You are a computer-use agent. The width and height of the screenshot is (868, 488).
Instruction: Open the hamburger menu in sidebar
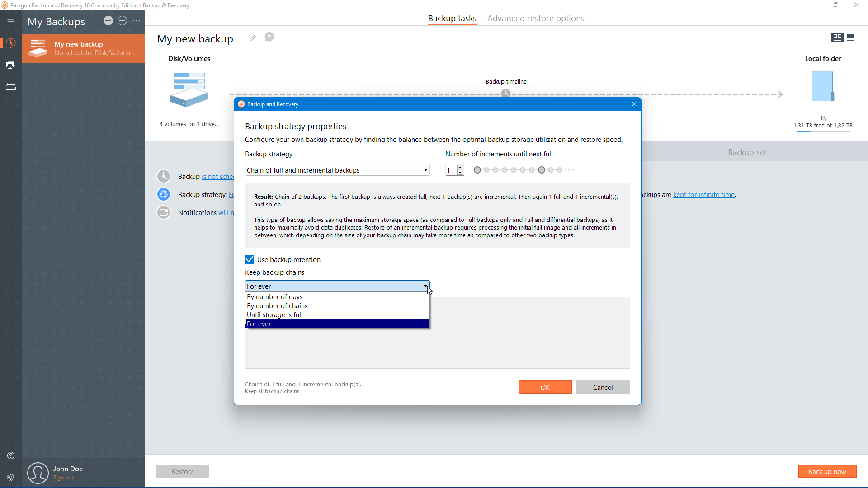pos(11,22)
